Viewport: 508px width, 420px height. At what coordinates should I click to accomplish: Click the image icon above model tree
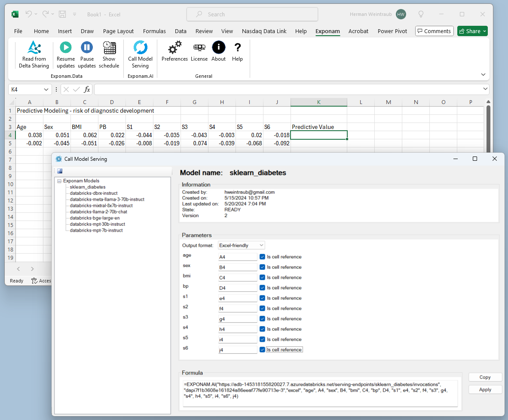[x=60, y=171]
